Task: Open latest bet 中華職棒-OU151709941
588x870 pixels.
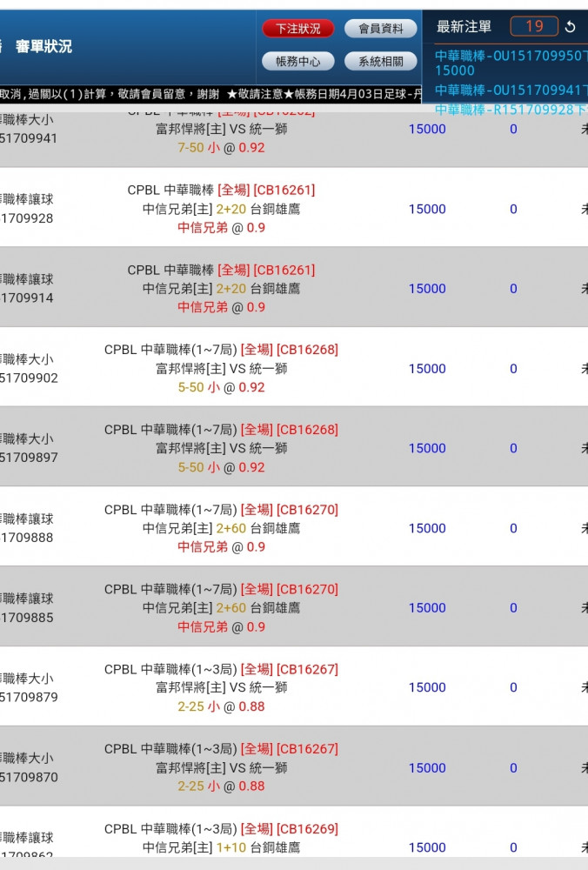Action: (x=511, y=90)
